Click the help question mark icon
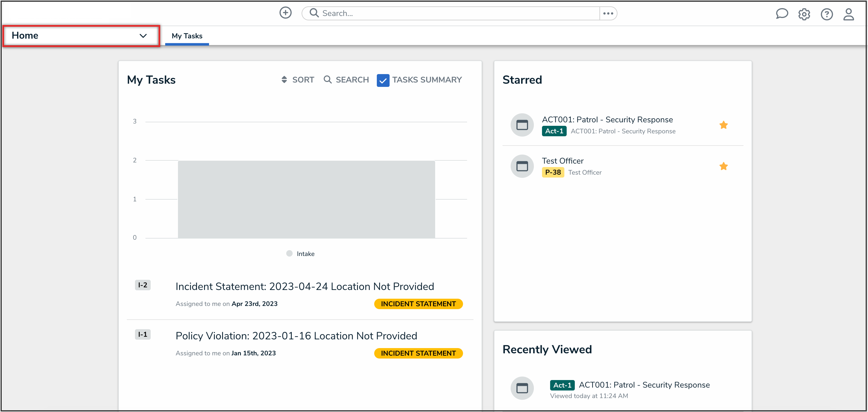 click(x=826, y=14)
